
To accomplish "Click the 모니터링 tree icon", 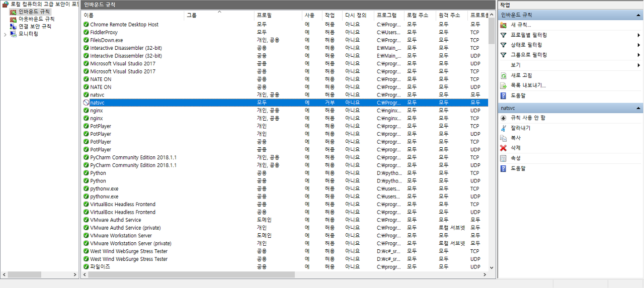I will [14, 34].
